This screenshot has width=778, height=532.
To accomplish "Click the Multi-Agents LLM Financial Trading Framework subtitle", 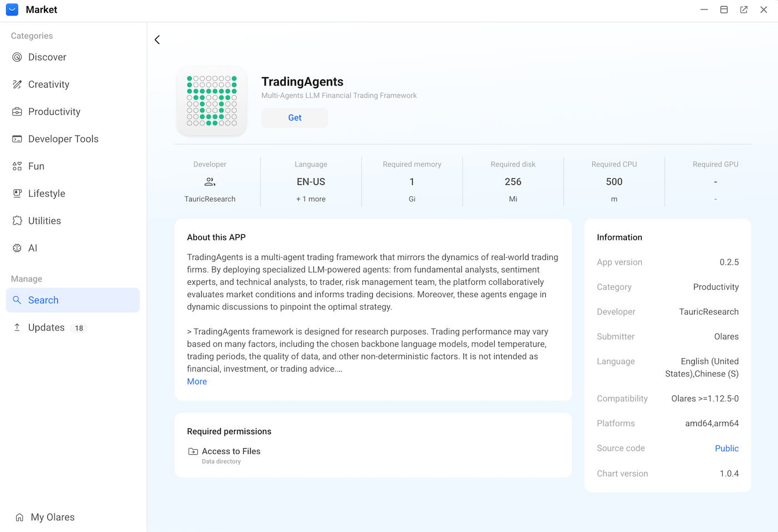I will point(339,96).
